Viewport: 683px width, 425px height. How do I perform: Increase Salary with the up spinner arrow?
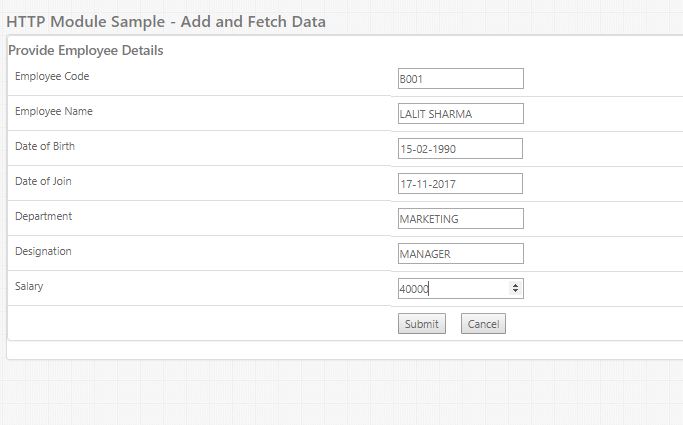(x=516, y=286)
